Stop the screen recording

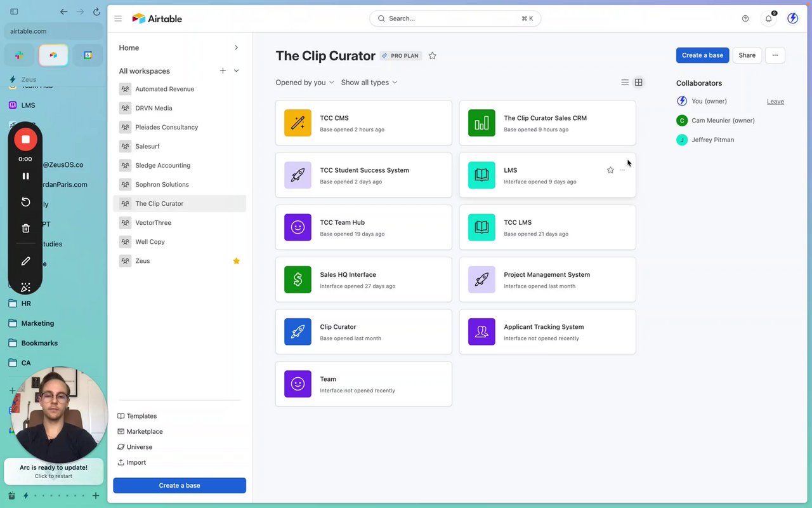tap(25, 139)
